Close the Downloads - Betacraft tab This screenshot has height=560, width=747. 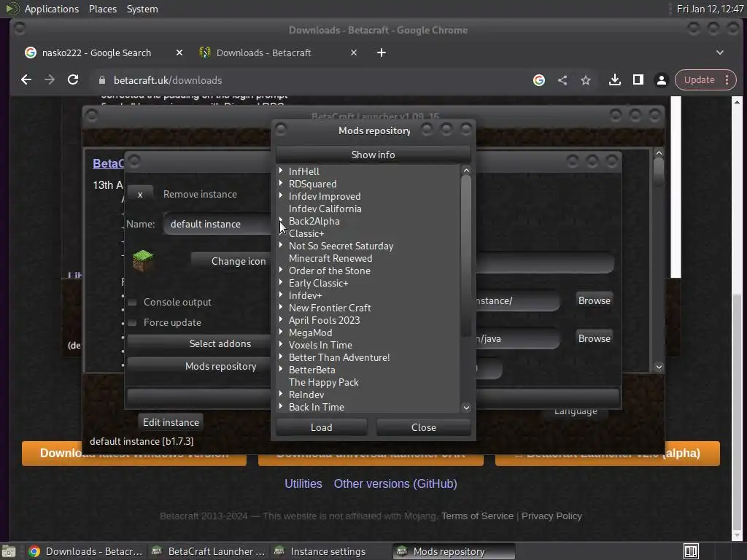pyautogui.click(x=354, y=52)
